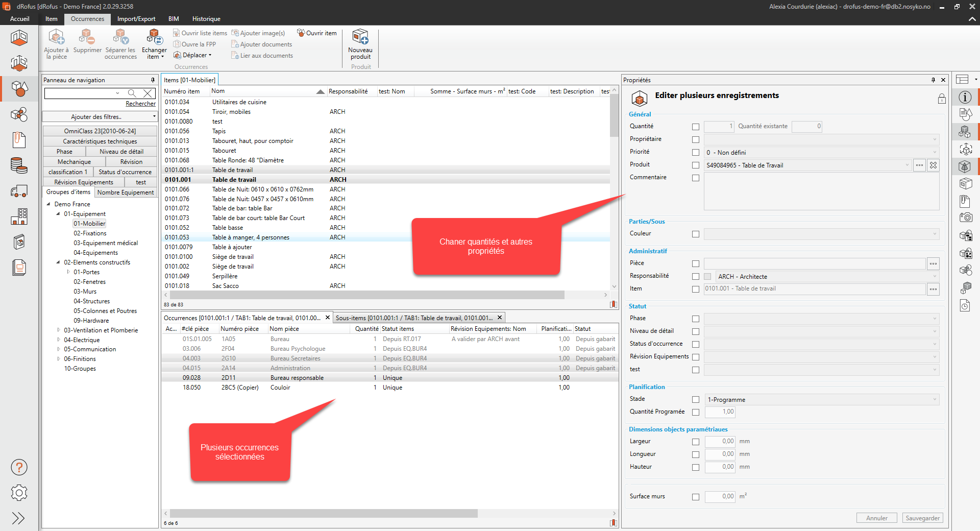980x531 pixels.
Task: Click the items list horizontal scrollbar
Action: [367, 295]
